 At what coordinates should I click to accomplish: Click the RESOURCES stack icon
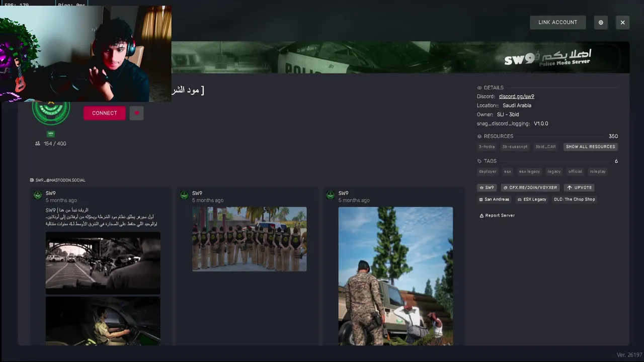coord(479,136)
